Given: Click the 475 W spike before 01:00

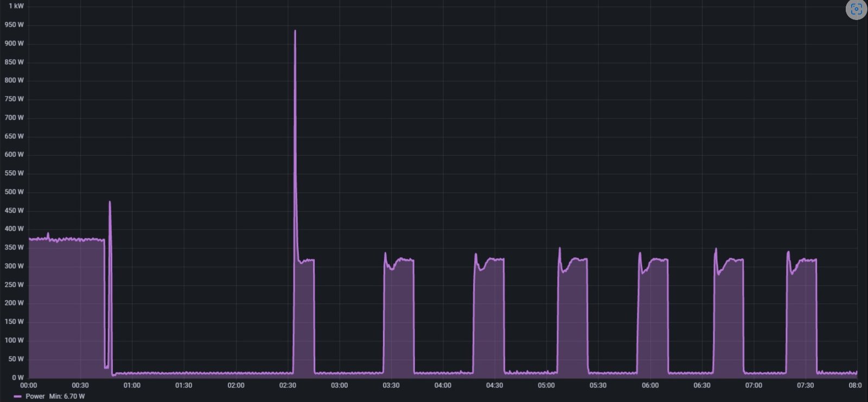Looking at the screenshot, I should pos(110,203).
